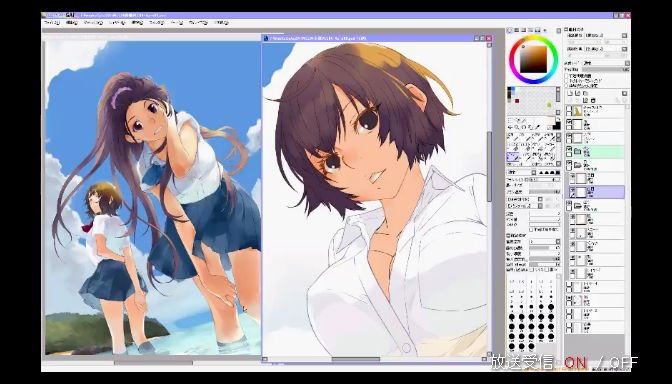672x384 pixels.
Task: Click the right canvas window document icon
Action: pos(266,38)
